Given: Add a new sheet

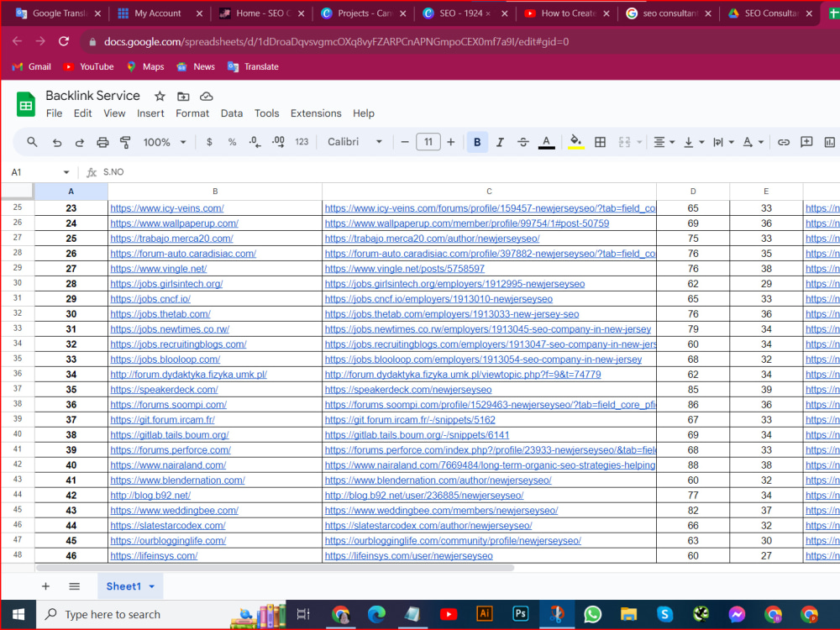Looking at the screenshot, I should pos(45,586).
